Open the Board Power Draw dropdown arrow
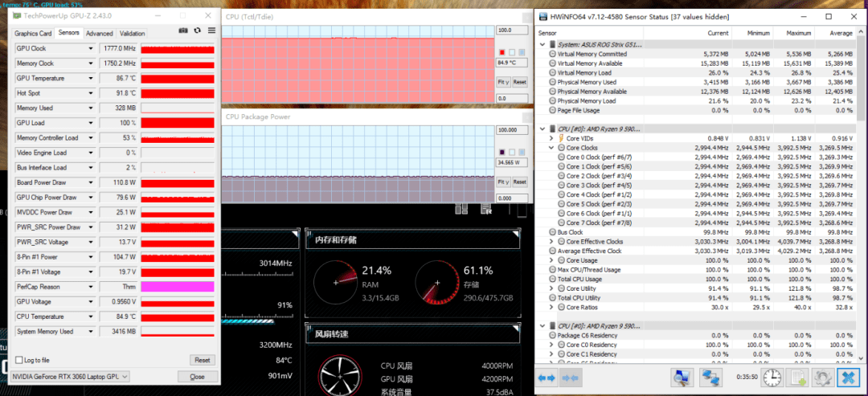The height and width of the screenshot is (396, 868). point(91,182)
